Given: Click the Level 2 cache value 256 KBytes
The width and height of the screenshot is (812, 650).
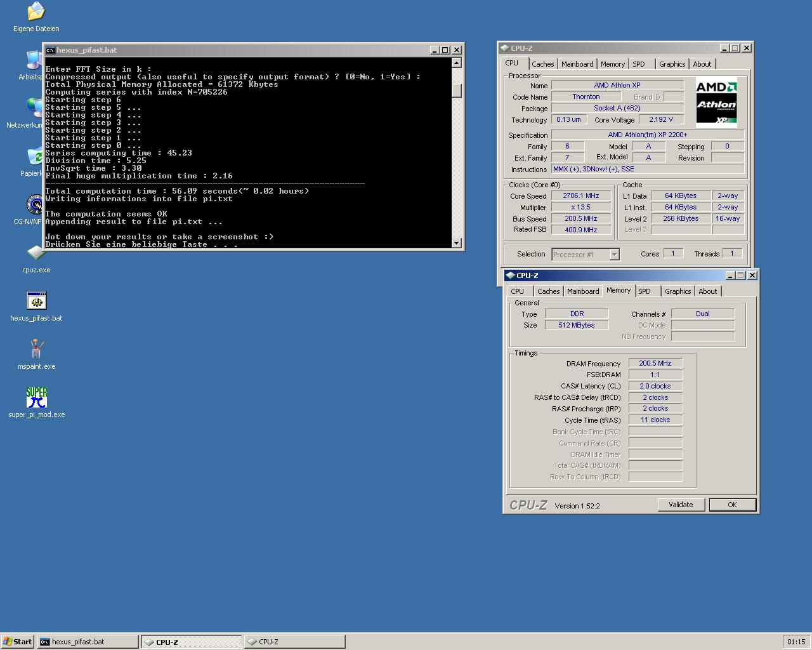Looking at the screenshot, I should click(681, 218).
